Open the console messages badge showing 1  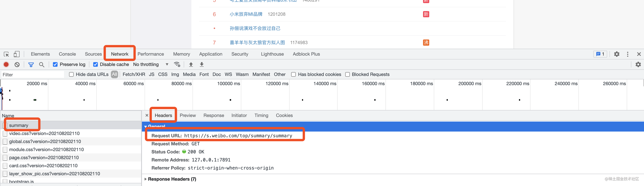tap(600, 54)
